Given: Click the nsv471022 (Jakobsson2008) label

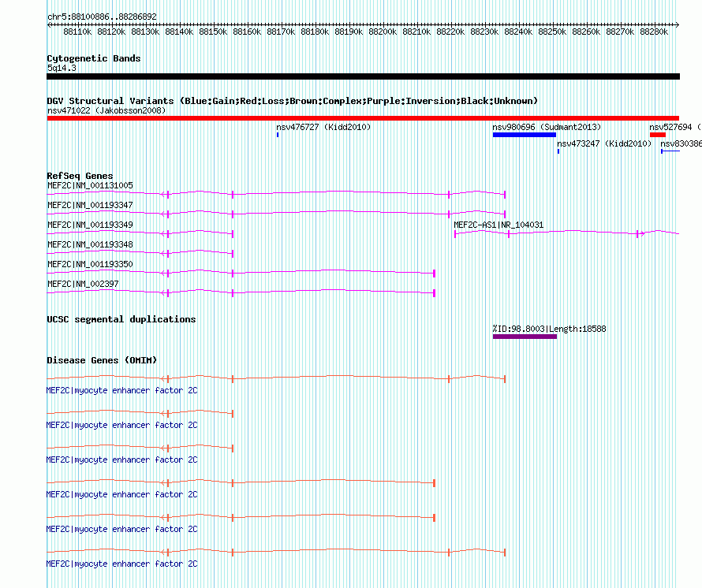Looking at the screenshot, I should 106,110.
